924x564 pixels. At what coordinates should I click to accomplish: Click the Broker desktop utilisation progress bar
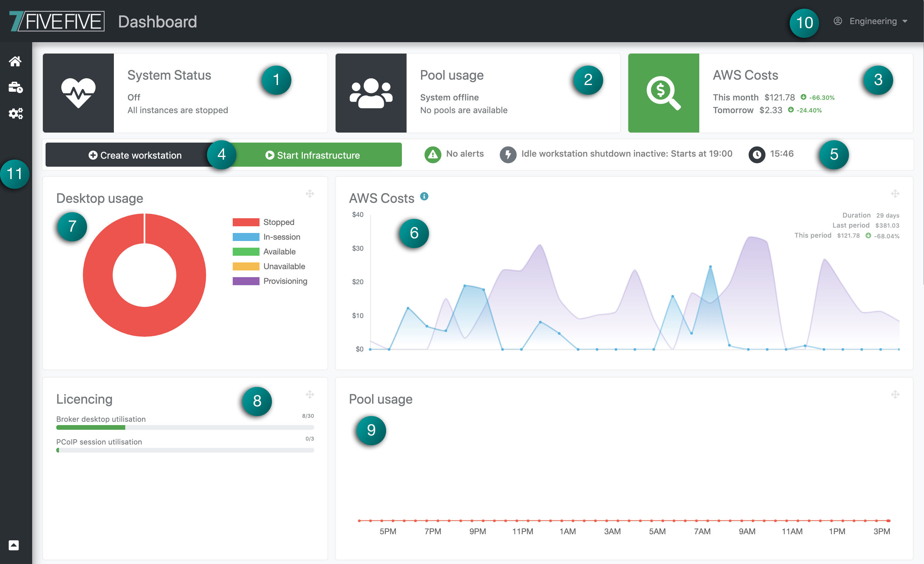[185, 427]
